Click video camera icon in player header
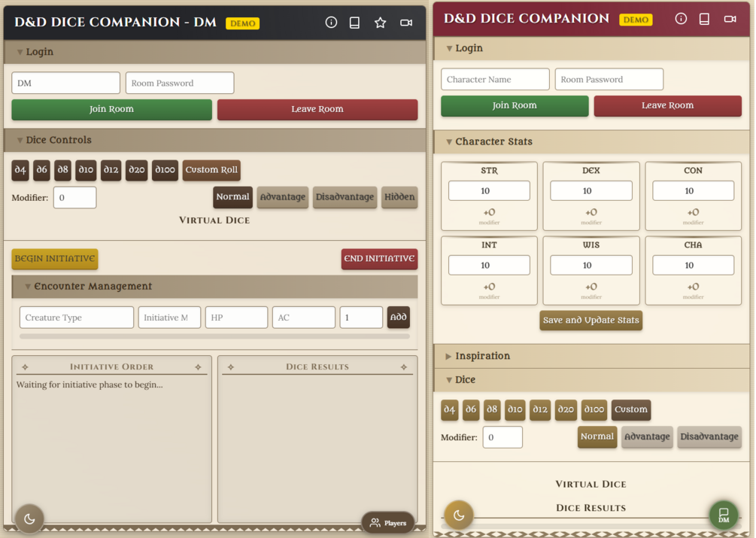The image size is (756, 538). 730,19
